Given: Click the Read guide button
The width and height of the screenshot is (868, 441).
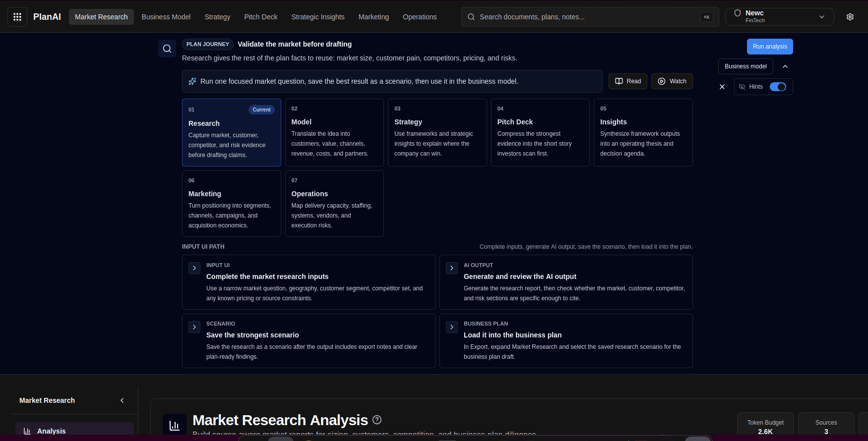Looking at the screenshot, I should coord(628,81).
